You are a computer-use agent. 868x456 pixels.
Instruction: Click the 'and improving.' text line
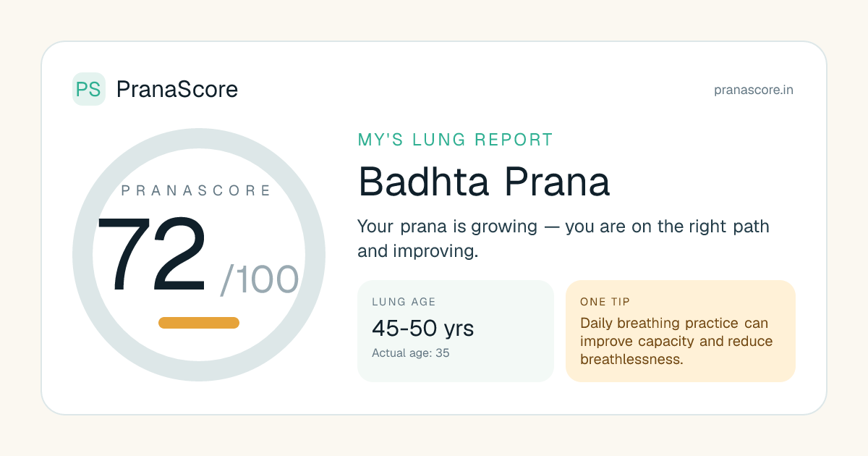tap(418, 251)
